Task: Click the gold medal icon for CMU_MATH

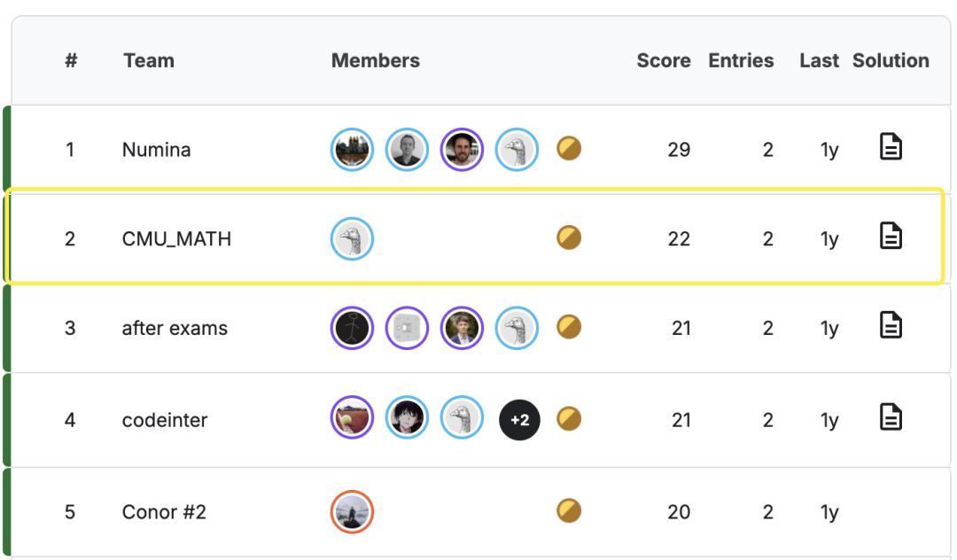Action: [x=569, y=237]
